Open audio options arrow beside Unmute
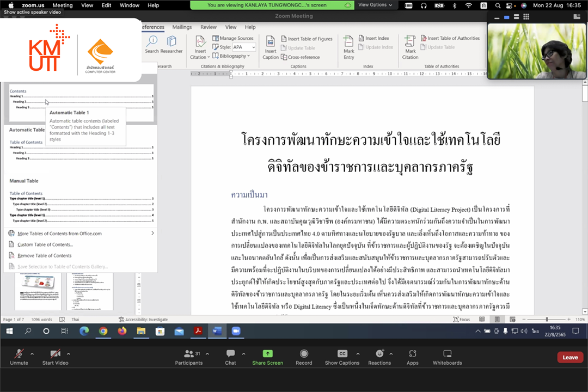The height and width of the screenshot is (392, 588). (32, 353)
